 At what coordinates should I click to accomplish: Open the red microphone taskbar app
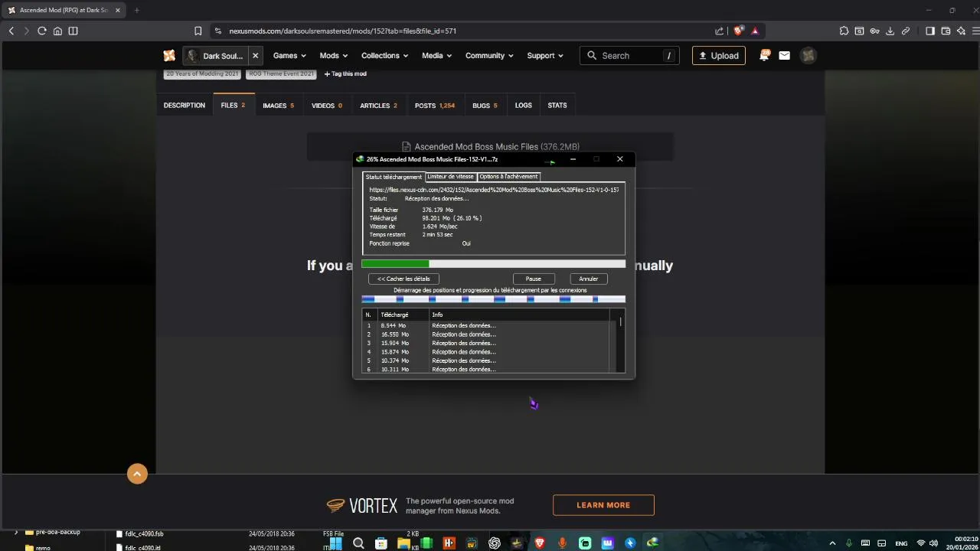click(x=562, y=543)
